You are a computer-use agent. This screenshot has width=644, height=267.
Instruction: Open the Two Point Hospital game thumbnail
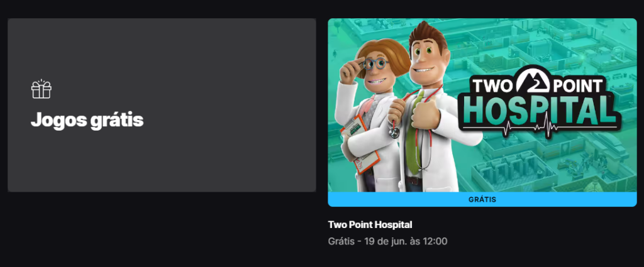[482, 105]
